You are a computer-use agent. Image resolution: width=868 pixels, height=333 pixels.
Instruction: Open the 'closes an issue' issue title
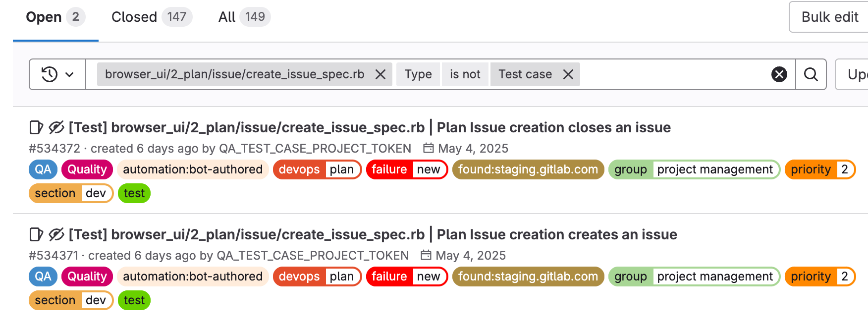370,127
